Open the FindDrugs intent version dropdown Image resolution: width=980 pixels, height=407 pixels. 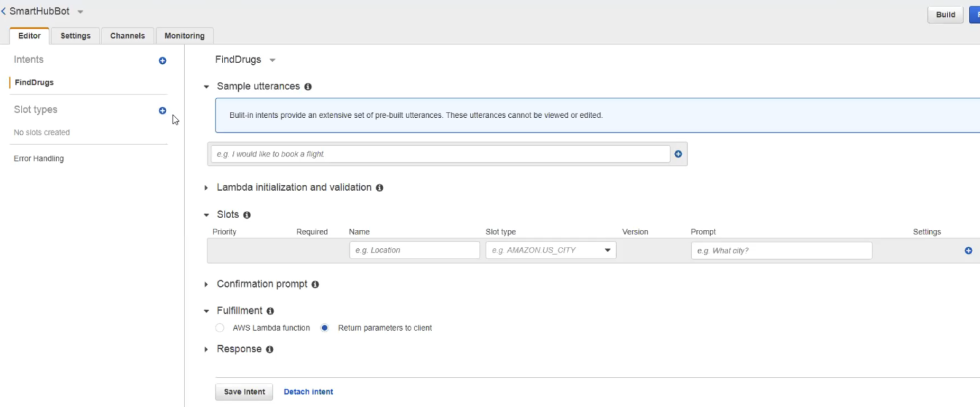tap(273, 61)
